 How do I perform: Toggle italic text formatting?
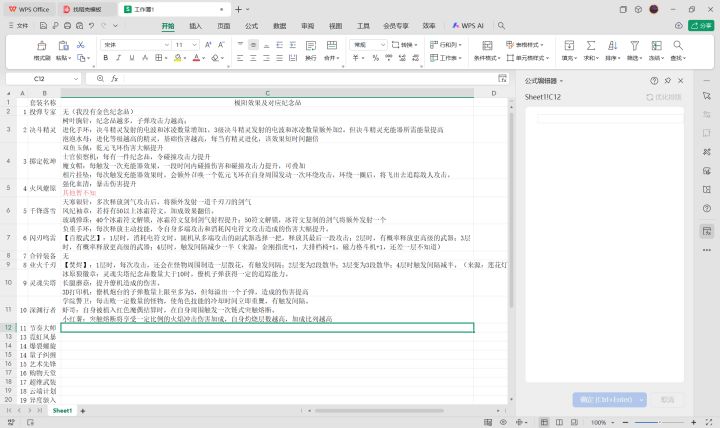(118, 58)
